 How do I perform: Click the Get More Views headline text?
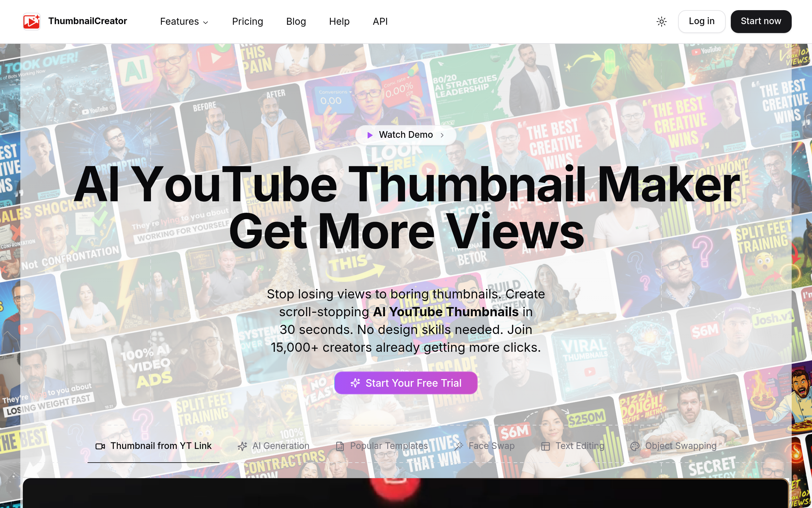click(406, 231)
